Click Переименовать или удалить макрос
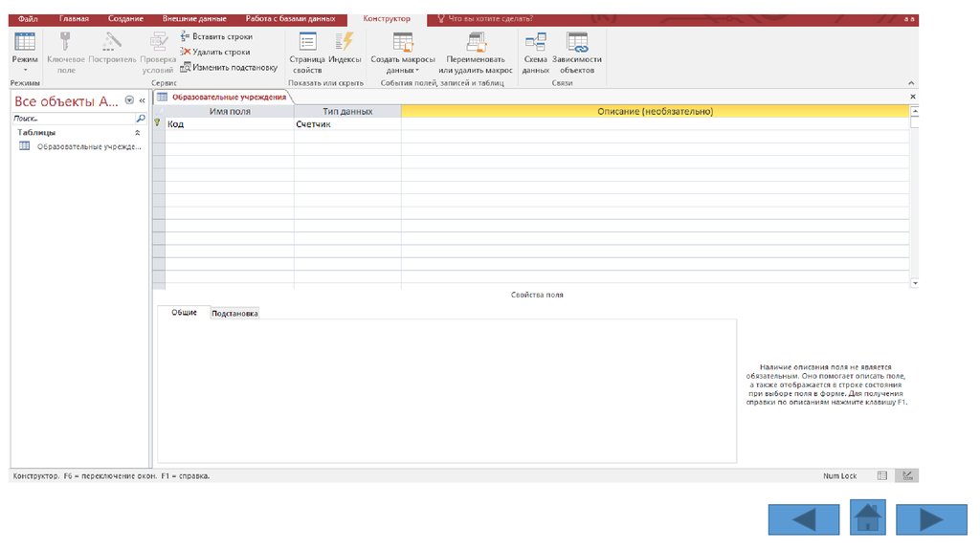980x549 pixels. tap(476, 53)
